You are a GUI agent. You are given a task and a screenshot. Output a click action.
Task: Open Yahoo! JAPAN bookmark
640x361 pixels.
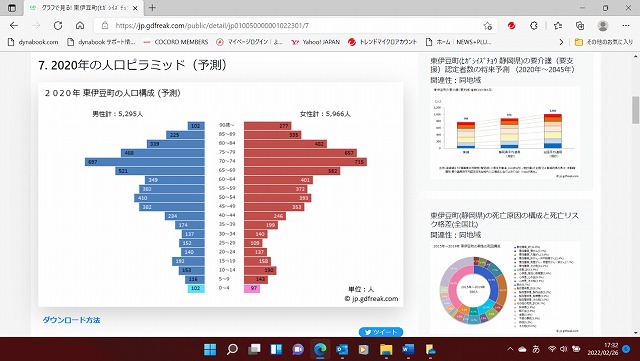pos(316,42)
